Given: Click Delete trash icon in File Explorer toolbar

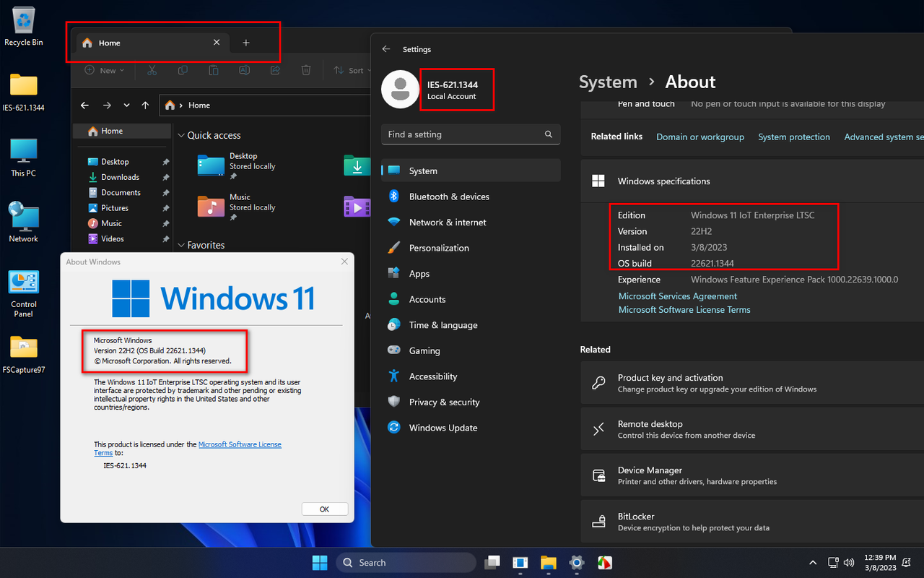Looking at the screenshot, I should (306, 70).
